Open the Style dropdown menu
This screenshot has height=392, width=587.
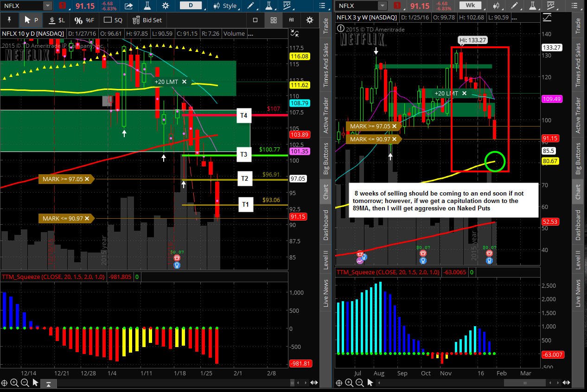click(225, 6)
